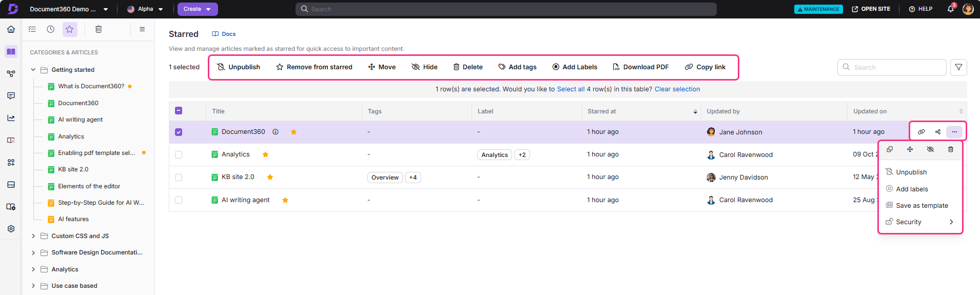Check the KB site 2.0 row checkbox
The height and width of the screenshot is (295, 980).
[179, 177]
